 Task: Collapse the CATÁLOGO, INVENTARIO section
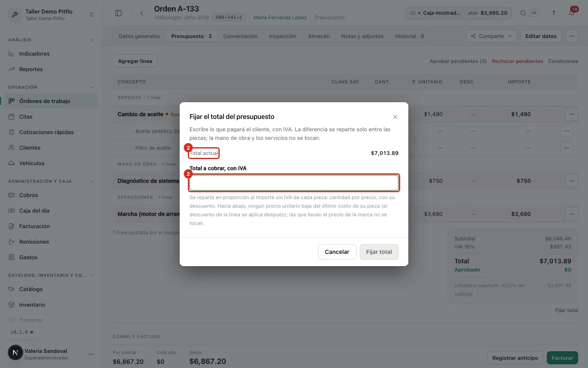(91, 276)
